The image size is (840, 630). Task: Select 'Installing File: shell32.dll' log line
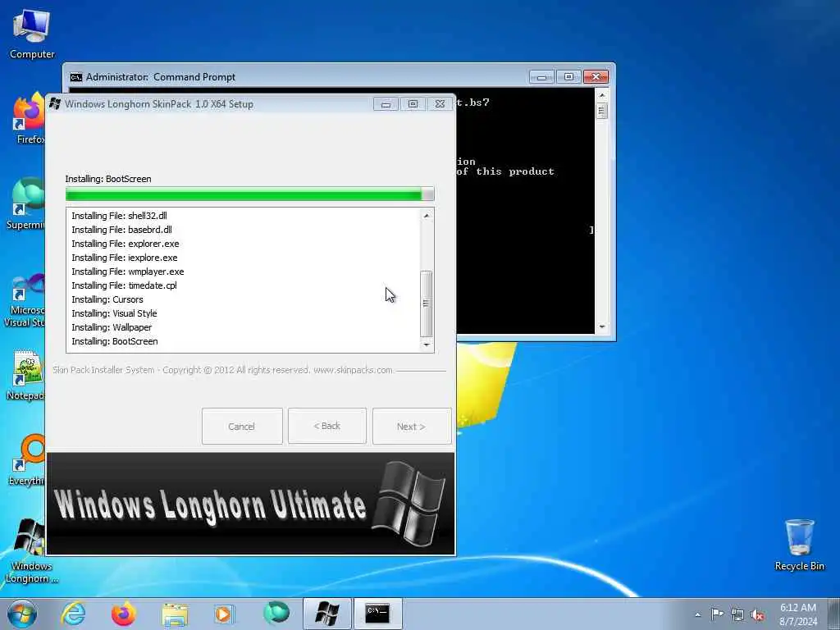click(x=119, y=216)
